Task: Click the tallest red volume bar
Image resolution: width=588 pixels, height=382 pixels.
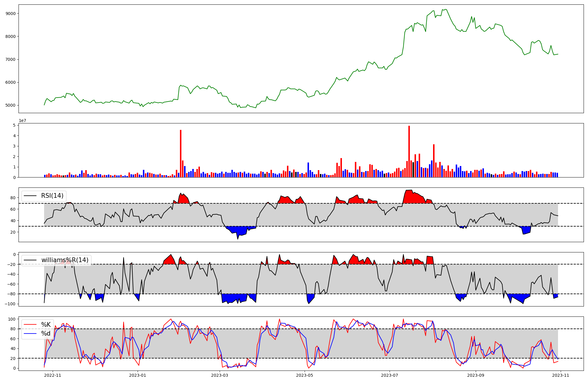Action: 409,151
